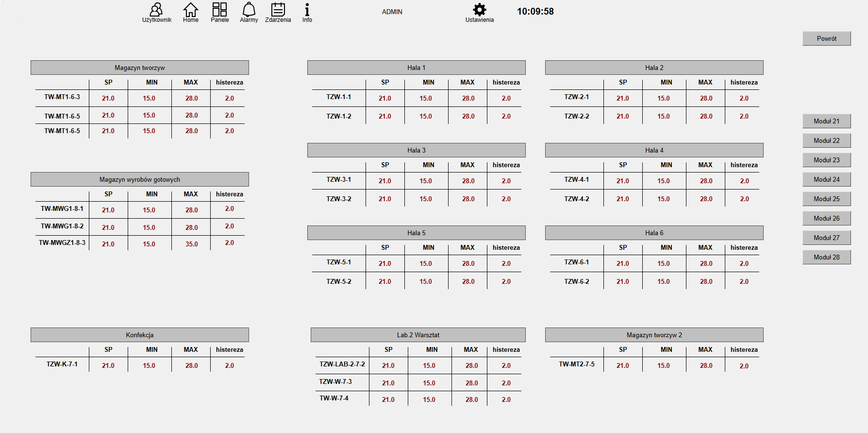
Task: Edit MIN value of TZW-1-1
Action: (x=426, y=98)
